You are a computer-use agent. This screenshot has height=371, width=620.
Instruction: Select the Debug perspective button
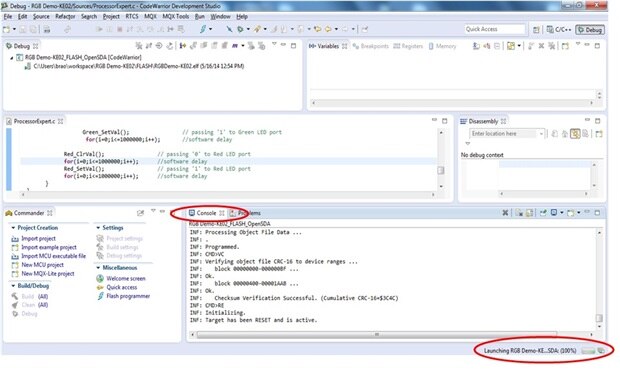[590, 30]
